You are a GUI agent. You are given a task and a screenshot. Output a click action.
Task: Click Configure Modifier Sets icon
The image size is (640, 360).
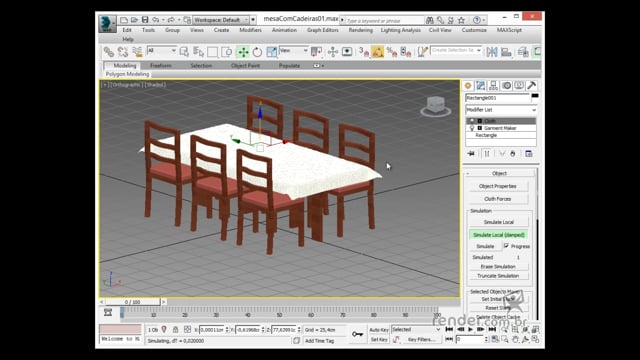coord(529,153)
